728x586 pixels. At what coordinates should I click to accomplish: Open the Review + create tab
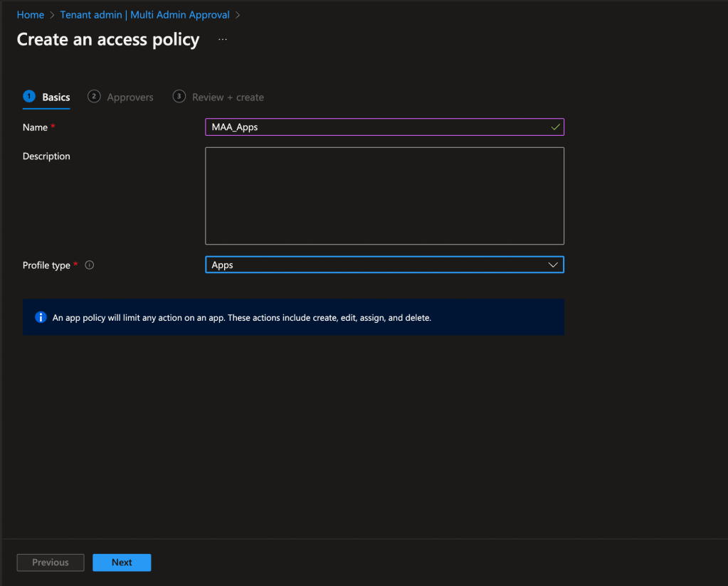pos(228,97)
